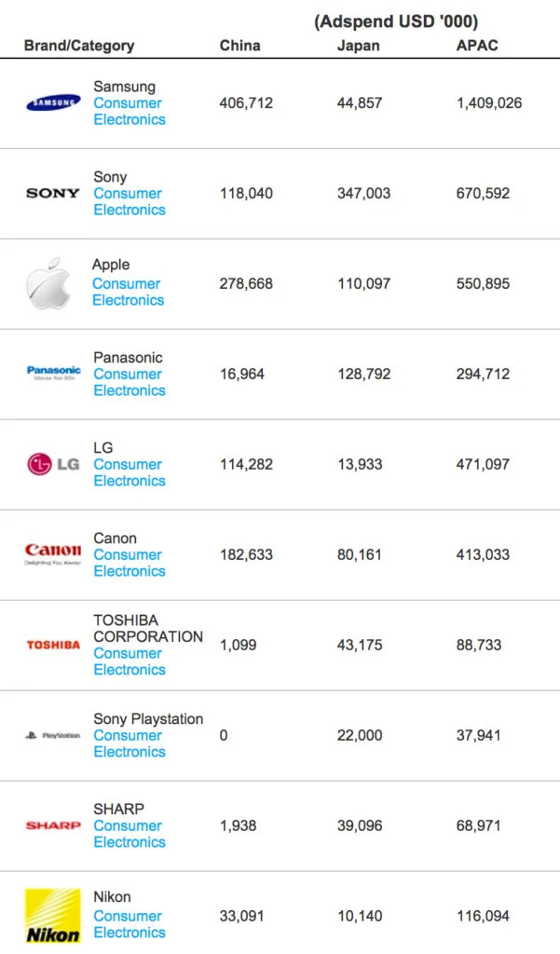The width and height of the screenshot is (560, 954).
Task: Click the Sony logo image
Action: pyautogui.click(x=53, y=193)
